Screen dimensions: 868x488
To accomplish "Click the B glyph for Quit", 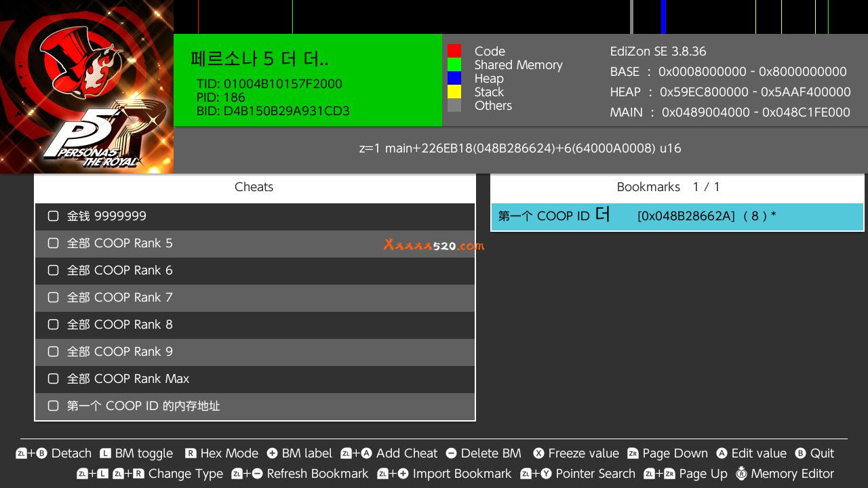I will click(800, 453).
